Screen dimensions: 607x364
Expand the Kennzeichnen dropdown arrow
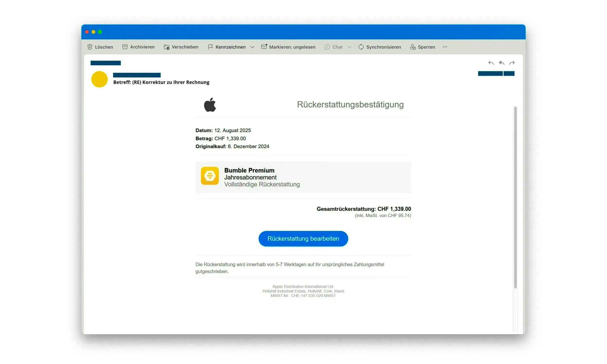click(x=252, y=47)
